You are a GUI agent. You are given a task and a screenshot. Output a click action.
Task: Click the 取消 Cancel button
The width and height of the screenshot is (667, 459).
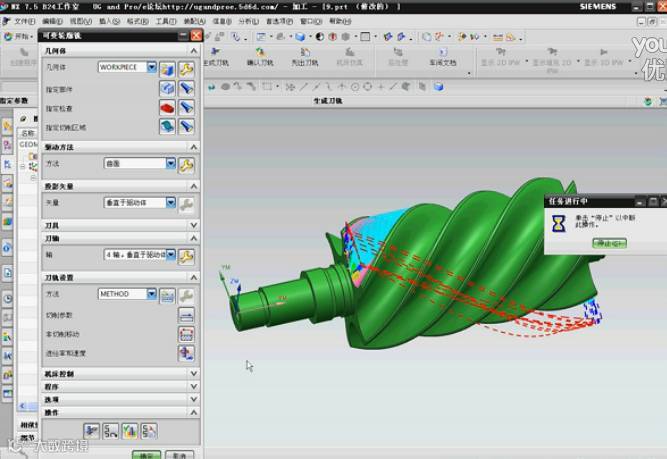pos(179,455)
